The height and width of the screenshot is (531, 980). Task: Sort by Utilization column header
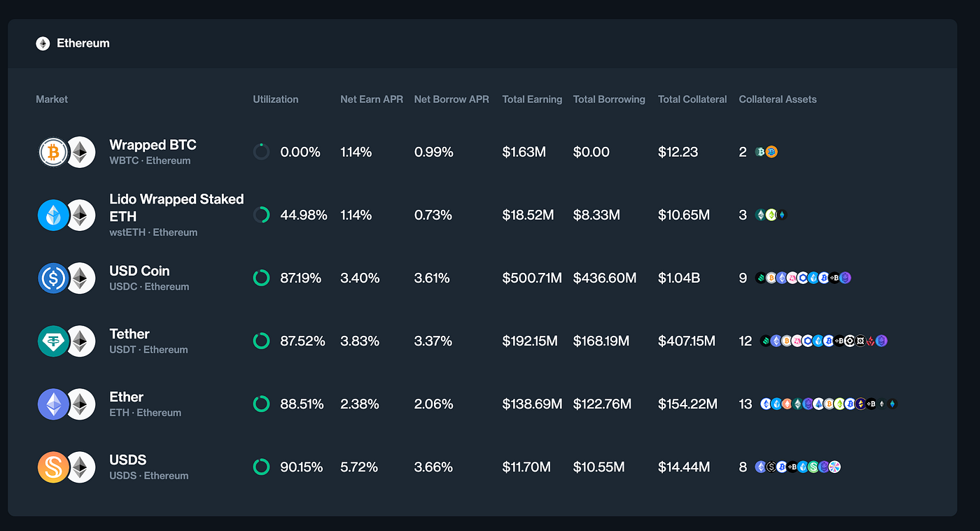[276, 99]
